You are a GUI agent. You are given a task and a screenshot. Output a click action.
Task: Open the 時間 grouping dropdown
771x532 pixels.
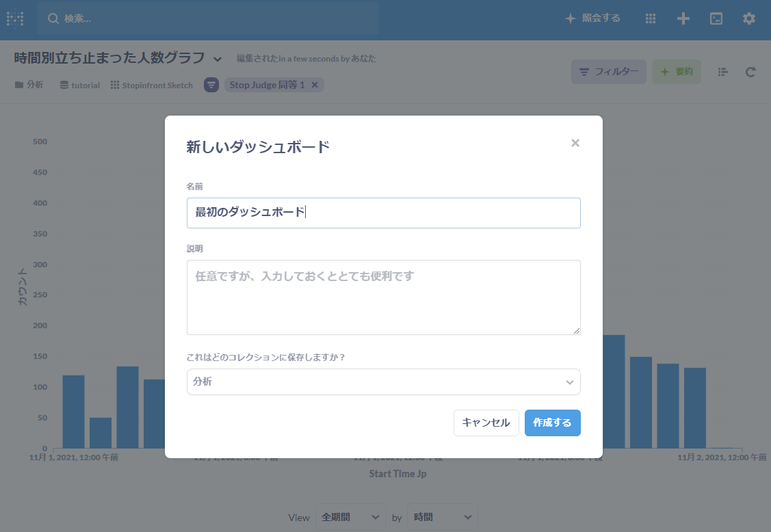[442, 518]
